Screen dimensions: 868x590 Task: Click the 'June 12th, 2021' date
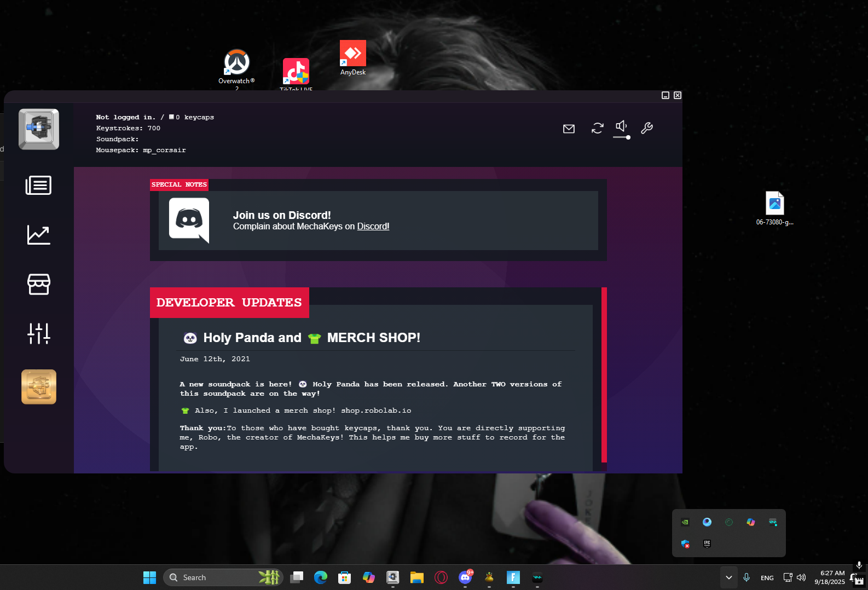pyautogui.click(x=215, y=359)
